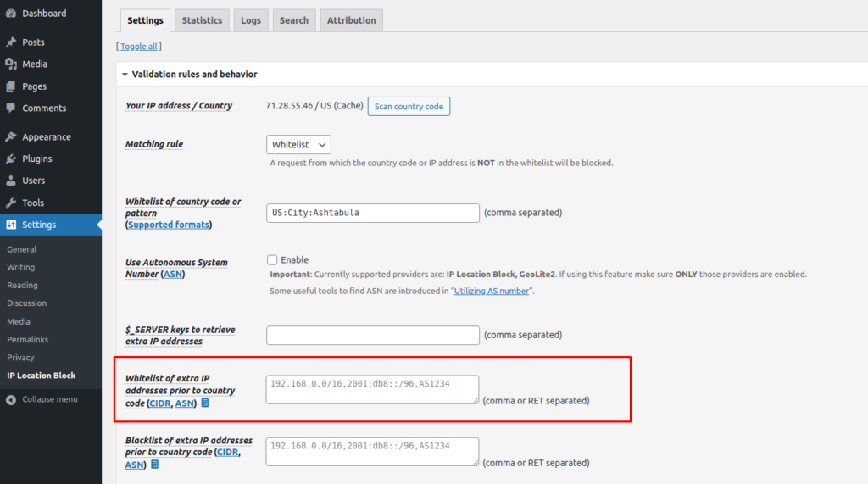Click the Users person icon

[x=11, y=181]
